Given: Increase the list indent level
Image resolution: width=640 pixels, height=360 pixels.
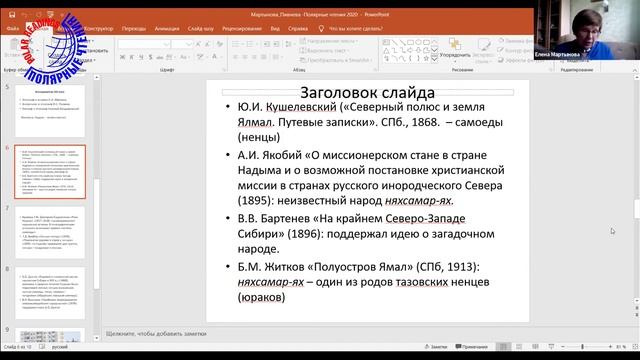Looking at the screenshot, I should [276, 44].
